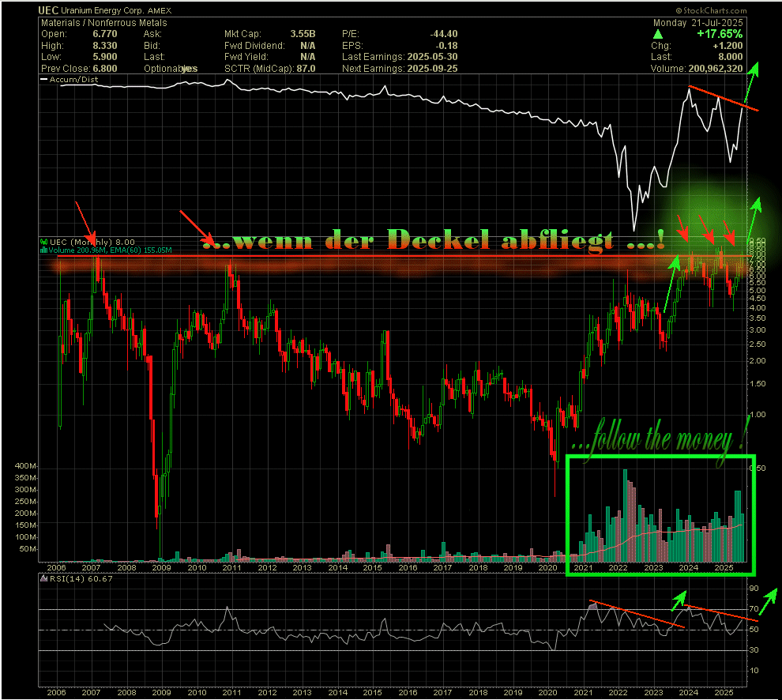Click the Prev Close value 6.800
Viewport: 782px width, 700px height.
[x=105, y=69]
